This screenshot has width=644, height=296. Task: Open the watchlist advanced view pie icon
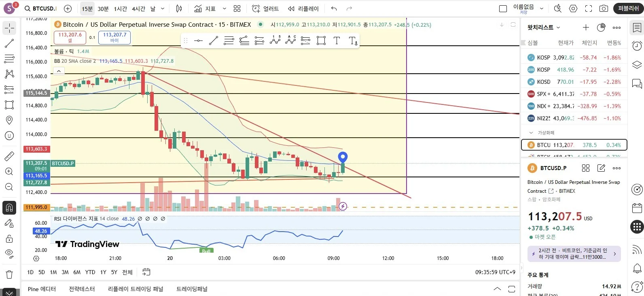pos(601,27)
